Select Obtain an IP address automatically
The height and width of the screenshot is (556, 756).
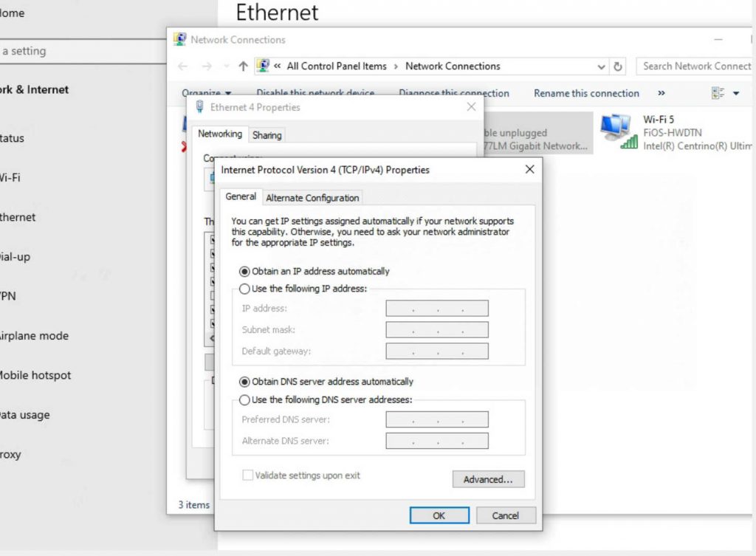244,271
